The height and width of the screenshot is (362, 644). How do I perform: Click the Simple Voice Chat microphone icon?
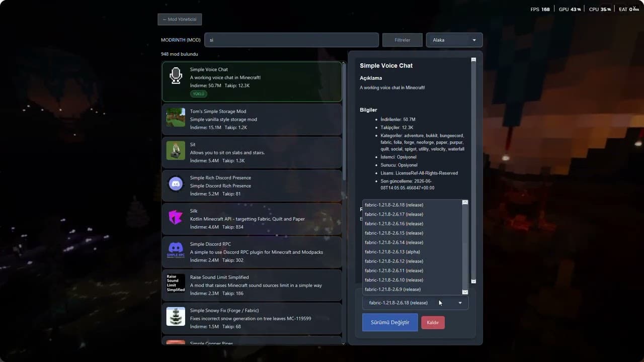point(176,75)
